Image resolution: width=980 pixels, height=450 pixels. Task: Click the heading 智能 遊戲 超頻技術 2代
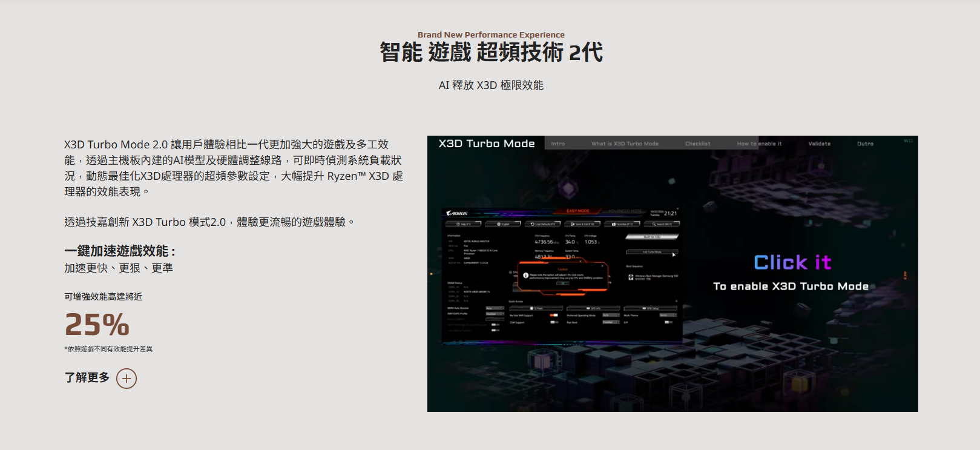pos(491,52)
